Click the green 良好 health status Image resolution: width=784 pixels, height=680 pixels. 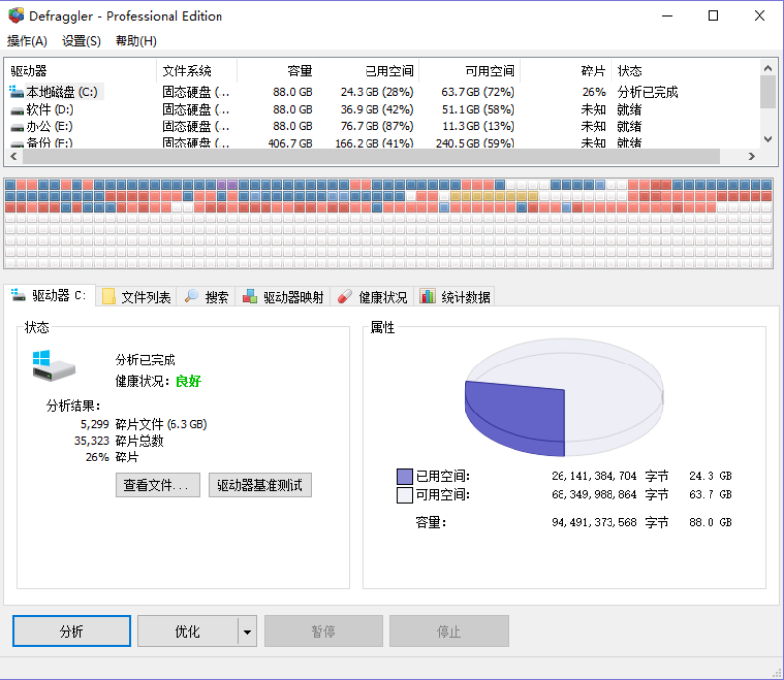pyautogui.click(x=188, y=381)
